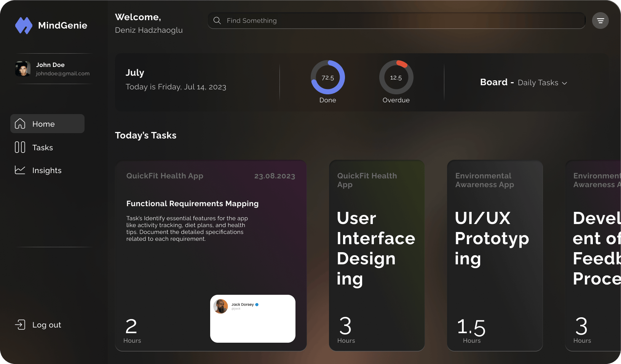The image size is (621, 364).
Task: Click the MindGenie logo icon
Action: point(24,25)
